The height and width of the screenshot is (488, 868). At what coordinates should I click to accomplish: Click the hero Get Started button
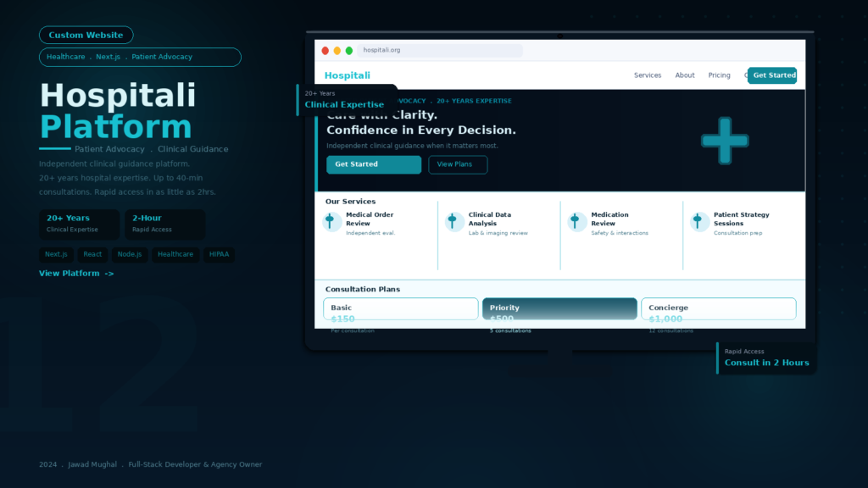click(x=374, y=164)
